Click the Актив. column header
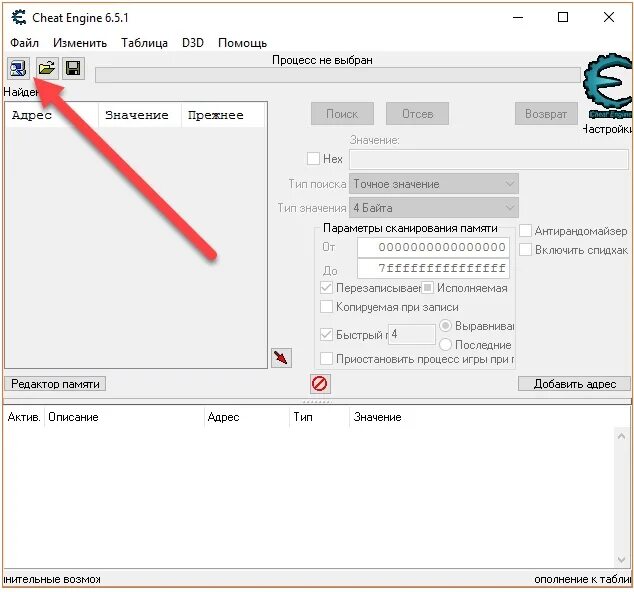This screenshot has height=592, width=634. (x=24, y=417)
